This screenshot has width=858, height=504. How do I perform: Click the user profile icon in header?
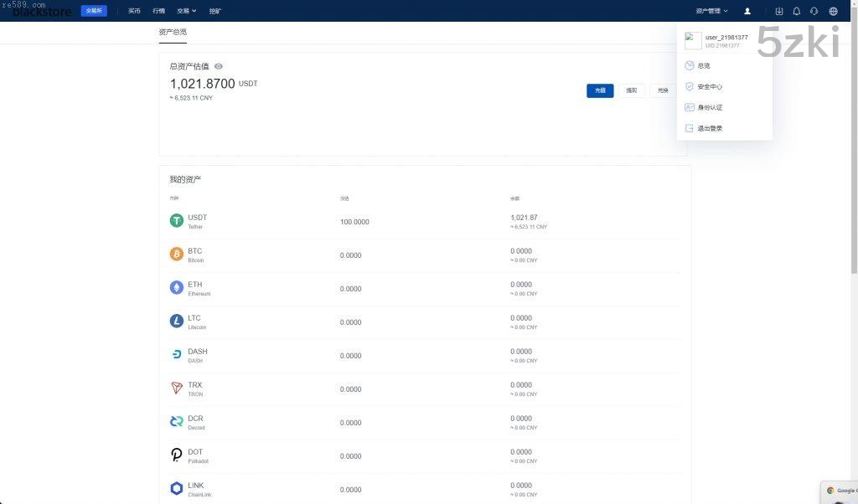tap(747, 11)
